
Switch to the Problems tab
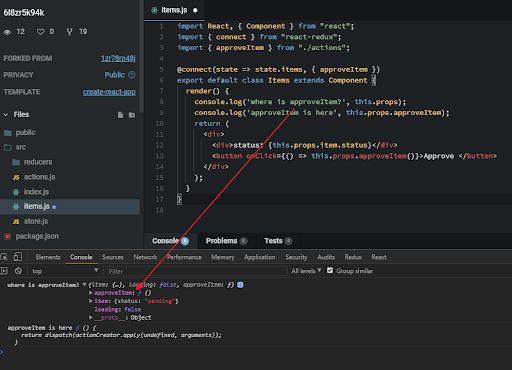(x=226, y=241)
